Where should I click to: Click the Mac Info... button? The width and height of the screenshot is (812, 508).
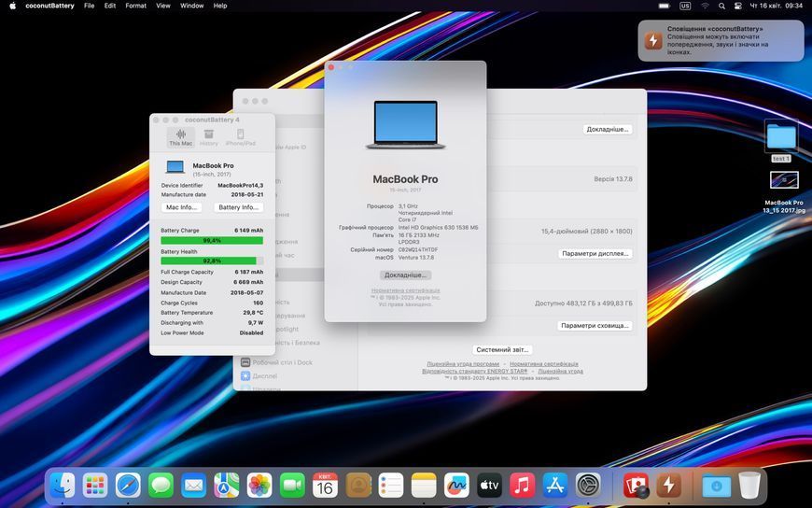(x=181, y=207)
